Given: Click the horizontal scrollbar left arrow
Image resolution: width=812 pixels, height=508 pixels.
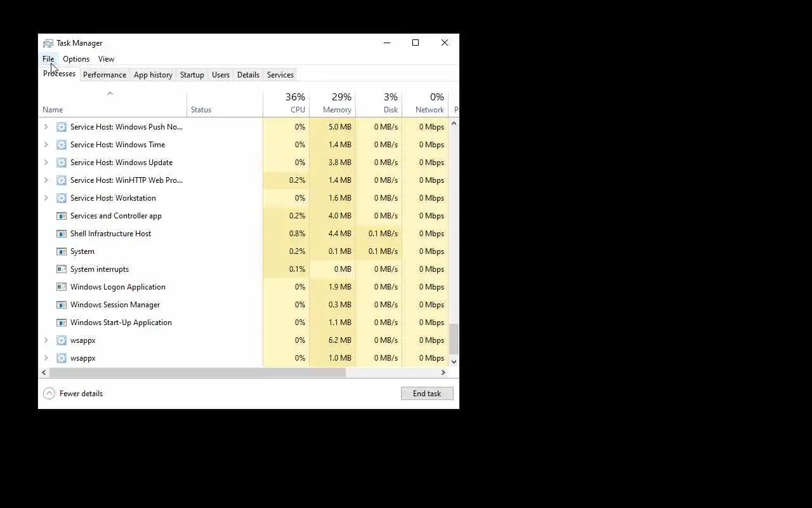Looking at the screenshot, I should pos(44,373).
